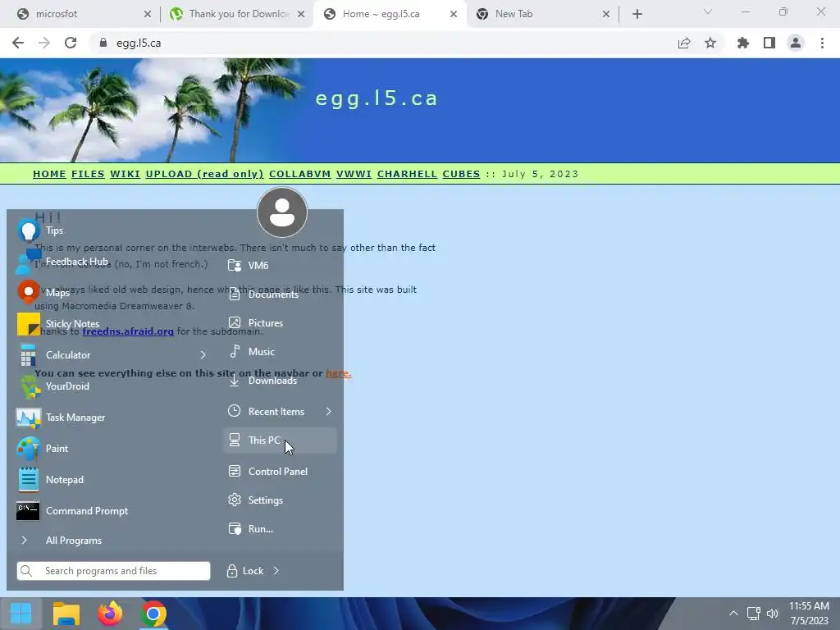The image size is (840, 630).
Task: Expand Recent Items submenu arrow
Action: pos(328,412)
